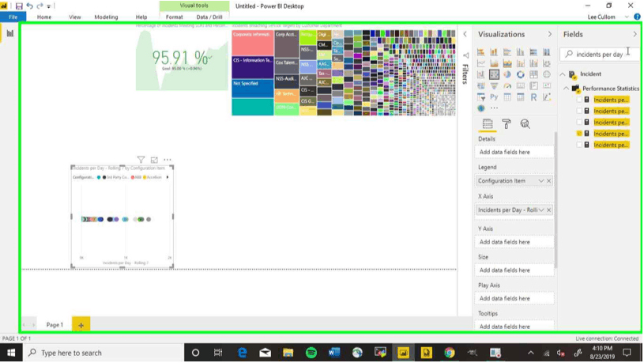This screenshot has width=644, height=363.
Task: Choose the Funnel visualization
Action: (x=494, y=86)
